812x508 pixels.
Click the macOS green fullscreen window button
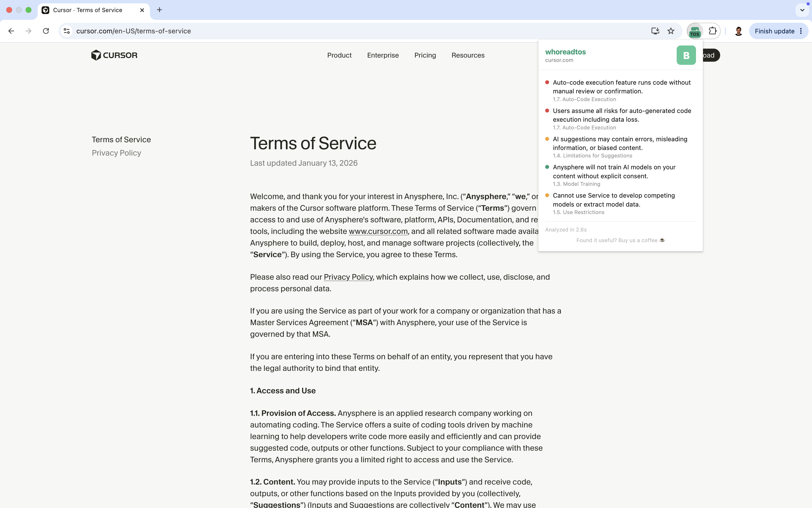pyautogui.click(x=29, y=10)
